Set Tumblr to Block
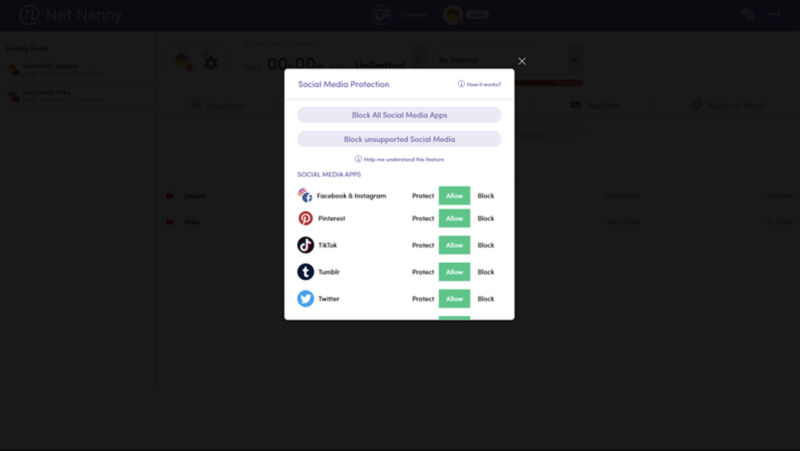Image resolution: width=800 pixels, height=451 pixels. click(x=486, y=272)
